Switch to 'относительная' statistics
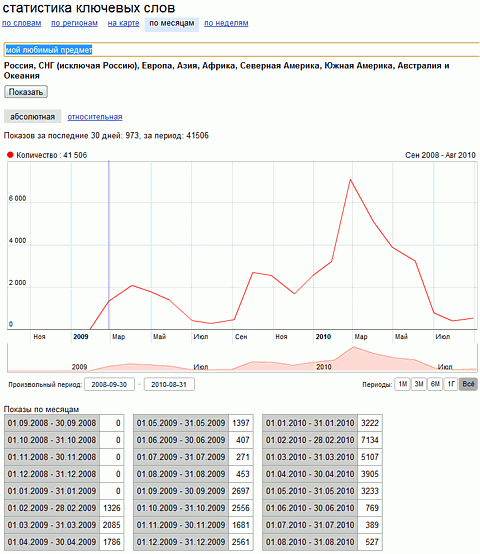480x554 pixels. 95,117
